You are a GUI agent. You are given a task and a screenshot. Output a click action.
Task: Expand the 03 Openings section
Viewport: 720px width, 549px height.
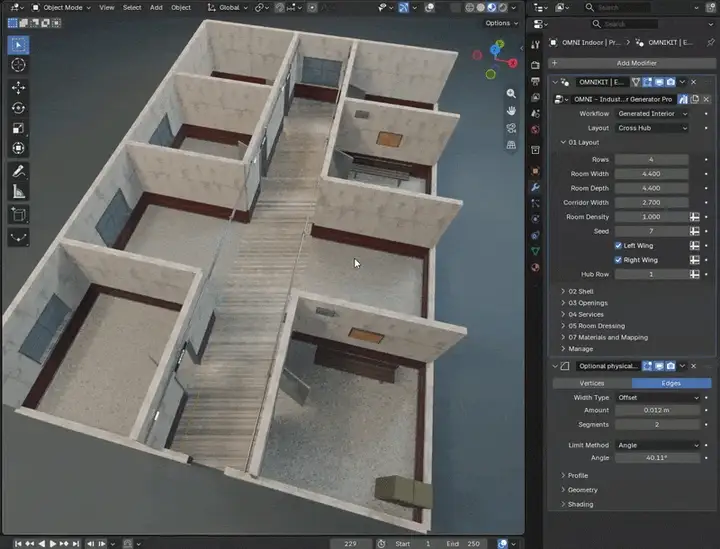(584, 303)
